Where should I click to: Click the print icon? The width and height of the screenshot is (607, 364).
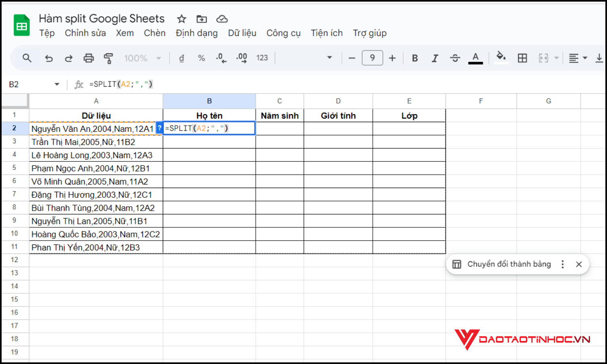coord(89,58)
